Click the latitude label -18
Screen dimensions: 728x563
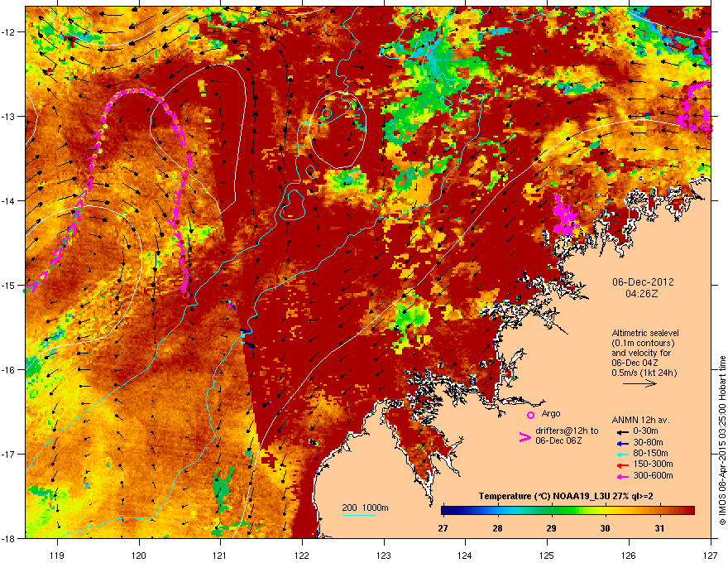pos(10,538)
